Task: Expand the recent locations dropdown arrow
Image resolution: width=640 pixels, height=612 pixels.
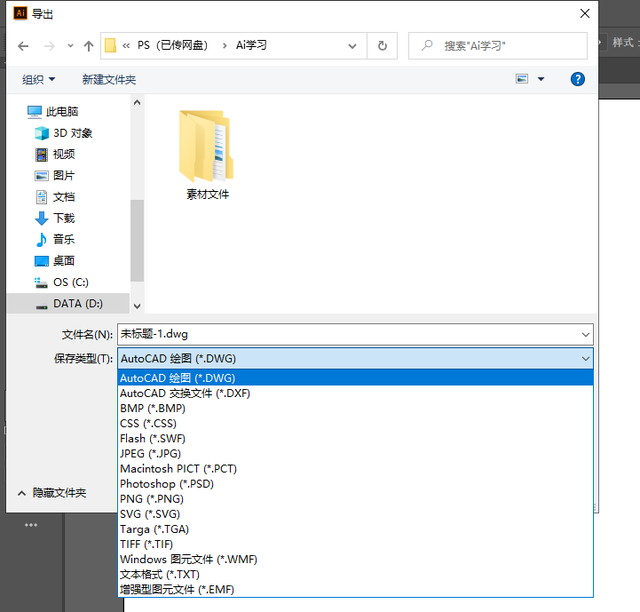Action: 70,46
